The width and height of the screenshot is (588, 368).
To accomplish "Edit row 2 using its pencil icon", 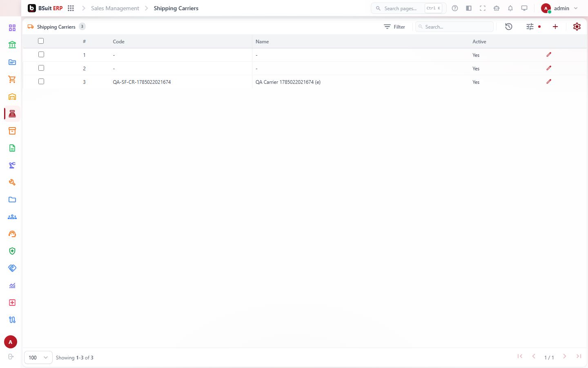I will coord(549,68).
